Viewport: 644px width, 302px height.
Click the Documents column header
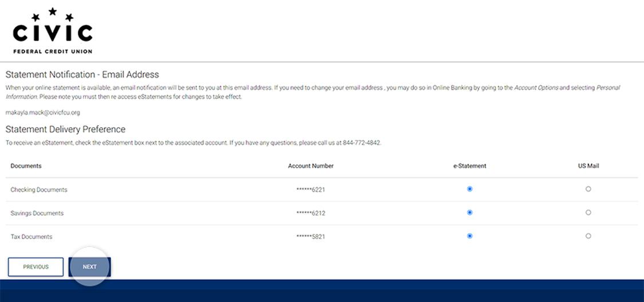point(26,166)
